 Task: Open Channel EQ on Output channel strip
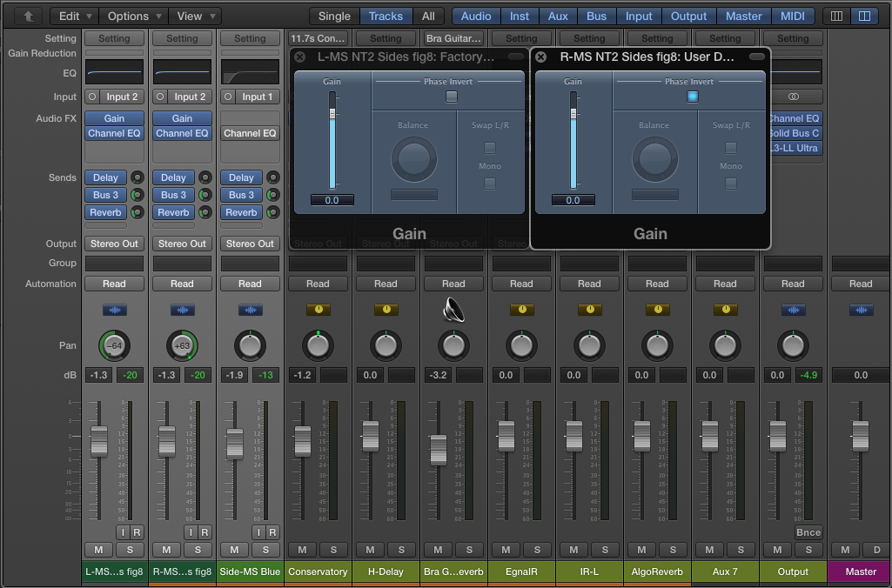pos(795,118)
